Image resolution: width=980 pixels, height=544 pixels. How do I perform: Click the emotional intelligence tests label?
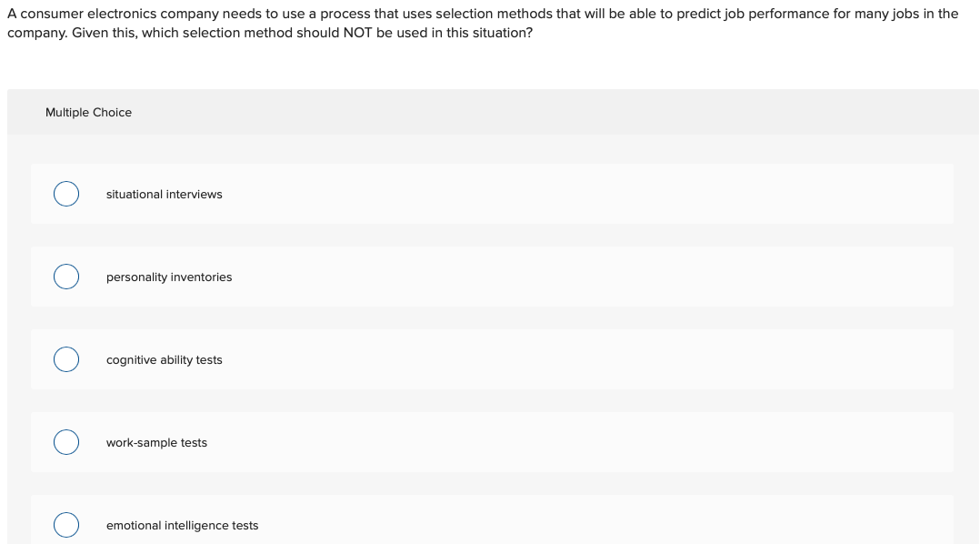pyautogui.click(x=182, y=525)
